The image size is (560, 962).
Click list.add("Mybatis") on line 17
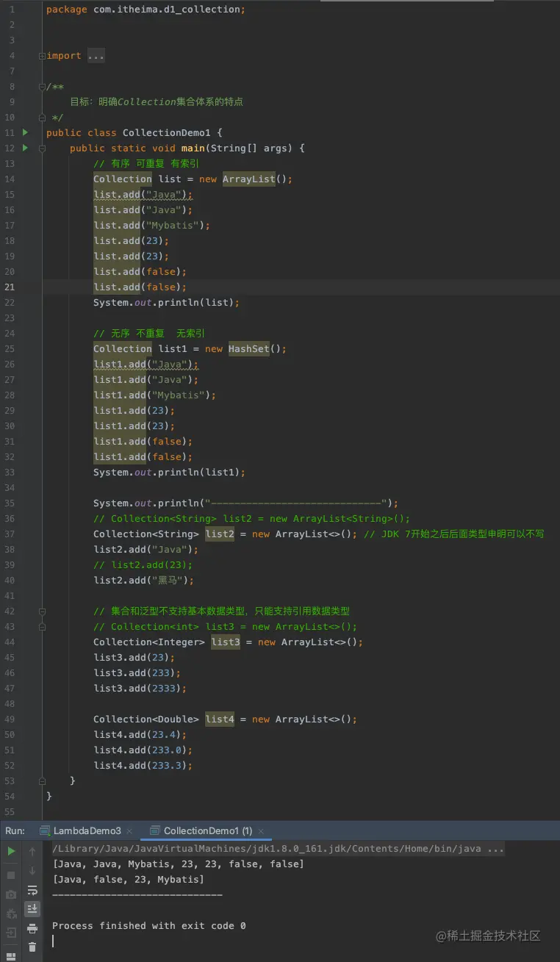click(151, 226)
